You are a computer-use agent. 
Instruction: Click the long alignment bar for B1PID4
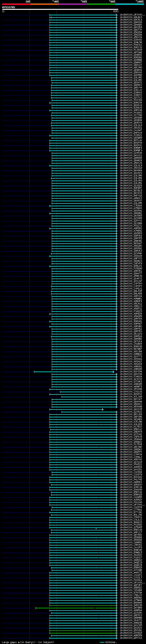[x=74, y=372]
